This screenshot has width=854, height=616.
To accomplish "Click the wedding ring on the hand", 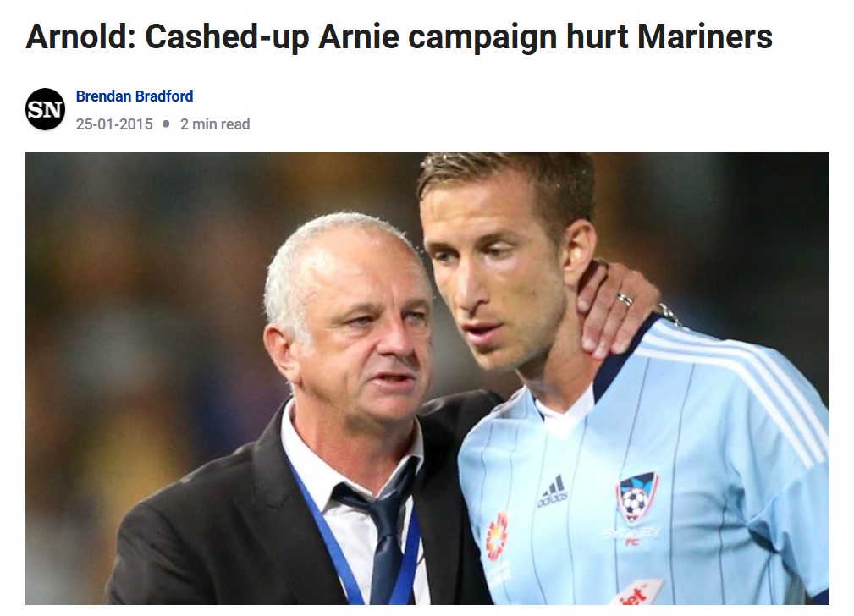I will click(x=625, y=299).
